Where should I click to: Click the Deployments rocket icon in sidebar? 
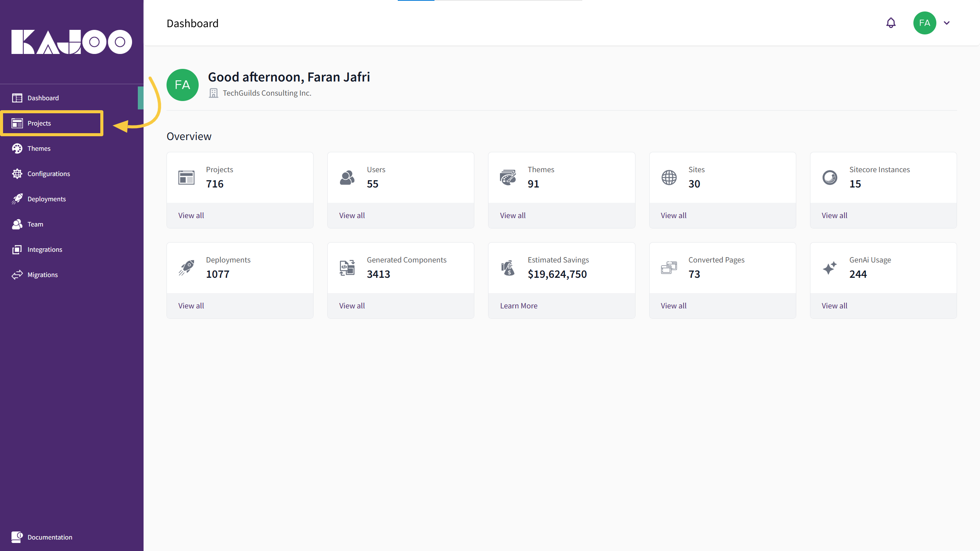click(x=17, y=199)
